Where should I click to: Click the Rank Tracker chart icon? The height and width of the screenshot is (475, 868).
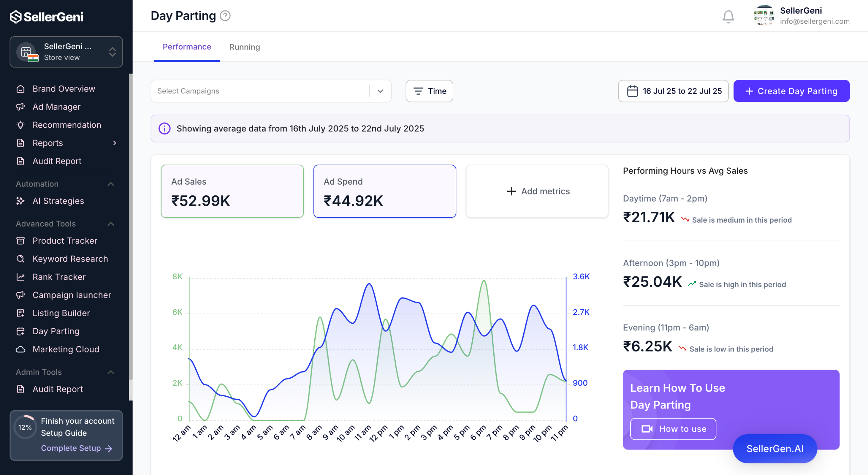point(21,277)
